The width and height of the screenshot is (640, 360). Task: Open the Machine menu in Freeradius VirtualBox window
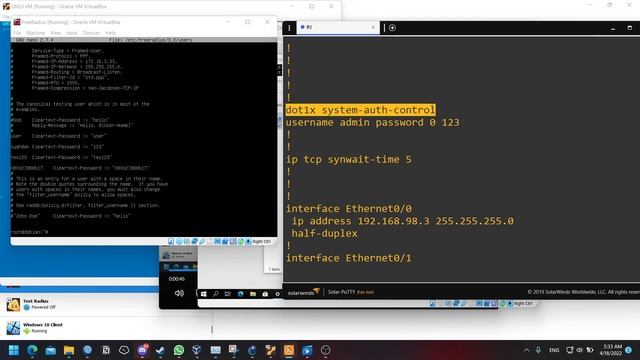(36, 33)
